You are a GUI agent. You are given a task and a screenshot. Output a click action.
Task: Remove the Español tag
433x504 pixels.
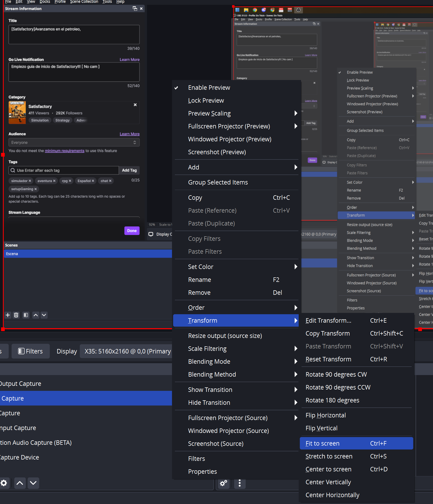(93, 181)
